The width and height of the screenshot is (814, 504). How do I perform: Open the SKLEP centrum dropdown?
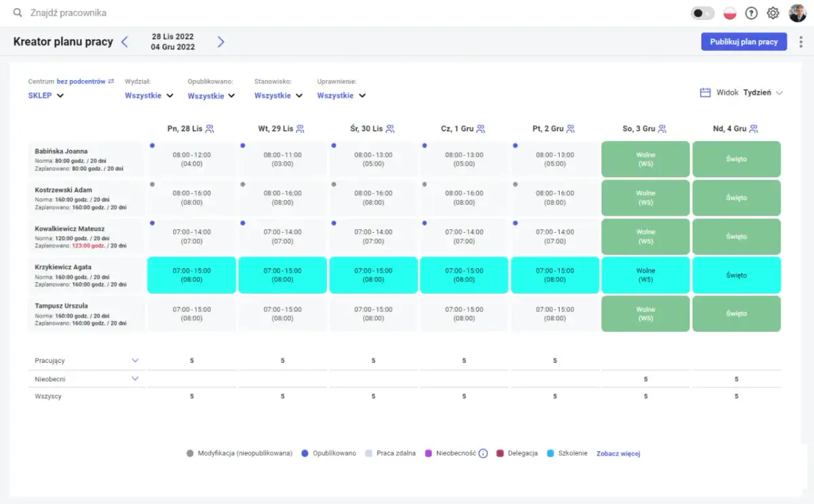pos(46,96)
